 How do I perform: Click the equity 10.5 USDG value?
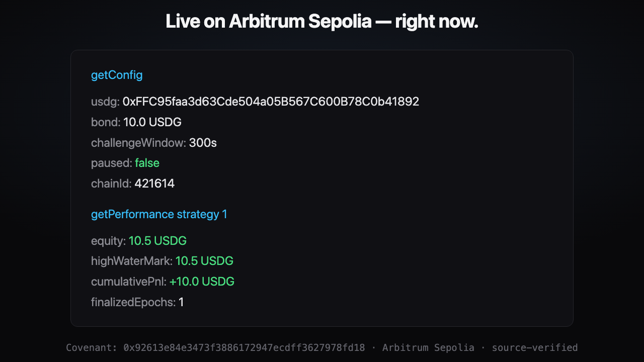[157, 241]
